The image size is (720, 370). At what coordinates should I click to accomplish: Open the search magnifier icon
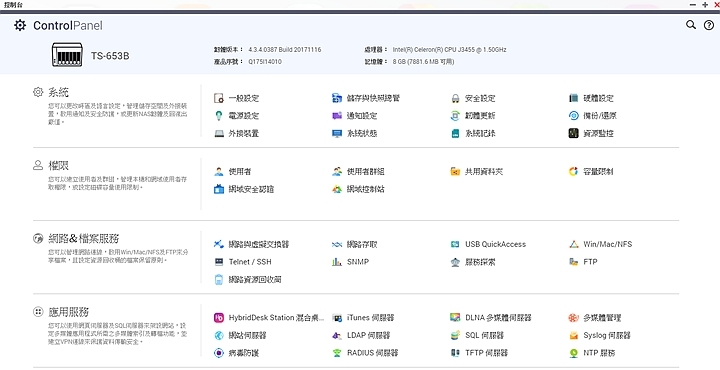click(x=691, y=25)
